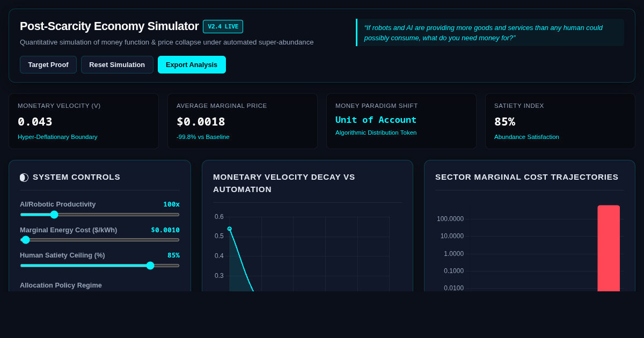The height and width of the screenshot is (338, 644).
Task: Click the Average Marginal Price value $0.0018
Action: (x=201, y=122)
